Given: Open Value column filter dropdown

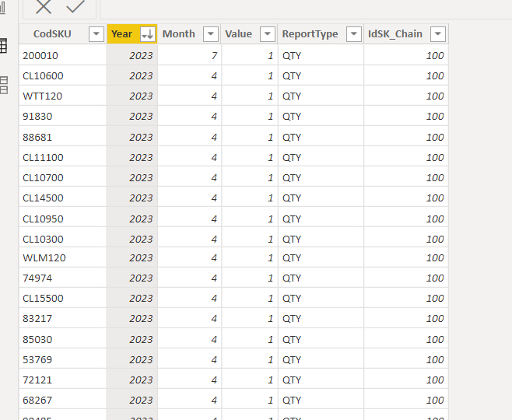Looking at the screenshot, I should coord(268,34).
